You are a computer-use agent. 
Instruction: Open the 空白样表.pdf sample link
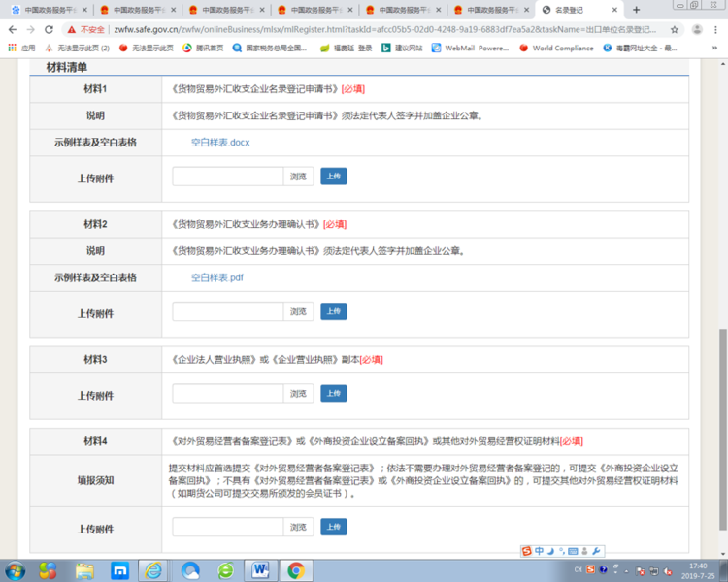[216, 277]
